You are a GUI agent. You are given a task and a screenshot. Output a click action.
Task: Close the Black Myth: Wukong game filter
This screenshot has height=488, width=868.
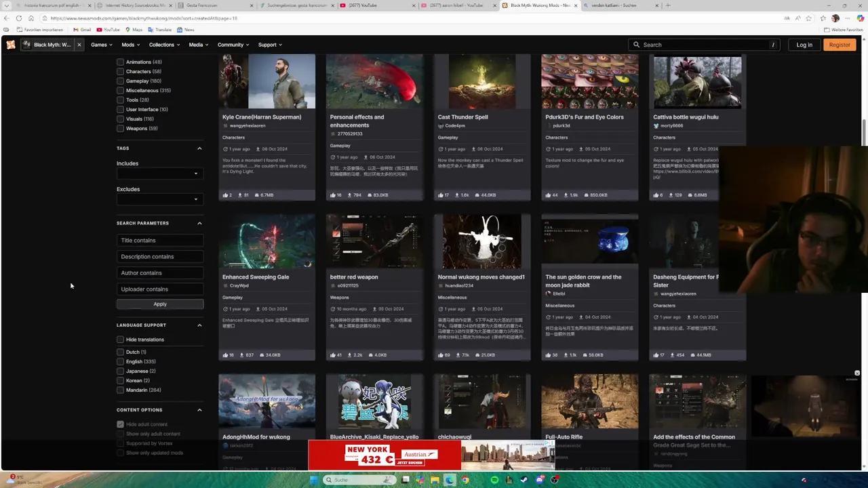pos(79,45)
